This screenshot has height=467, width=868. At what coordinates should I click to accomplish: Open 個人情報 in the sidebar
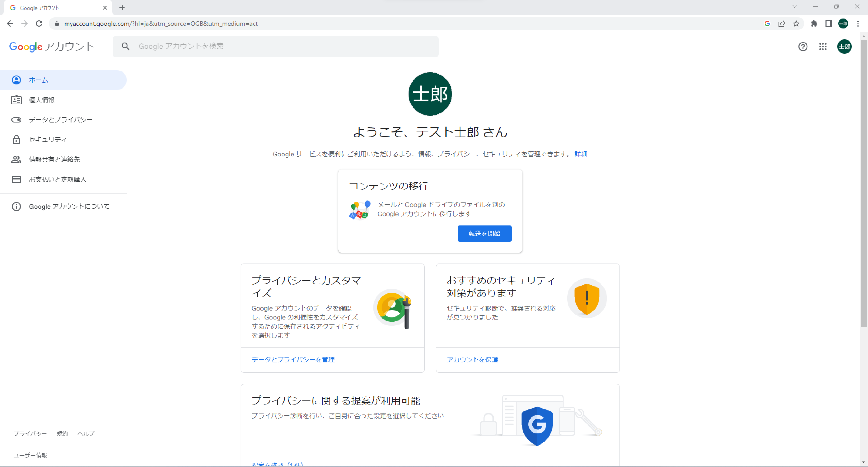[63, 100]
